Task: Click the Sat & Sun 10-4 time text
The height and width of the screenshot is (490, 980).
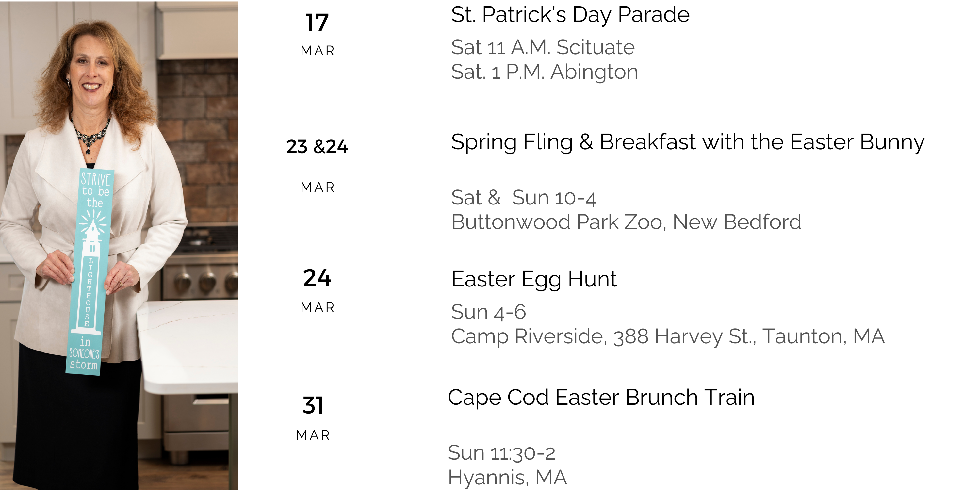Action: coord(523,198)
